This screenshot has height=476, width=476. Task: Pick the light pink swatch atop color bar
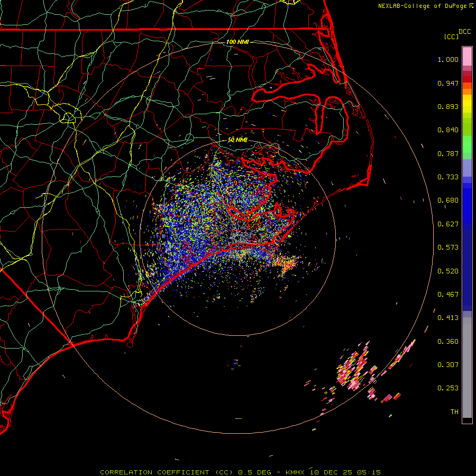pos(467,57)
